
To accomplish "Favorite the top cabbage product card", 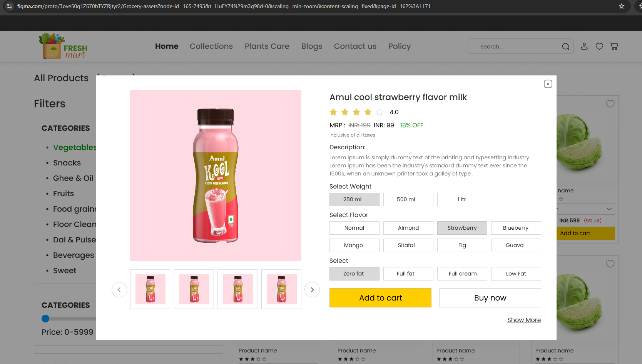I will pyautogui.click(x=610, y=104).
